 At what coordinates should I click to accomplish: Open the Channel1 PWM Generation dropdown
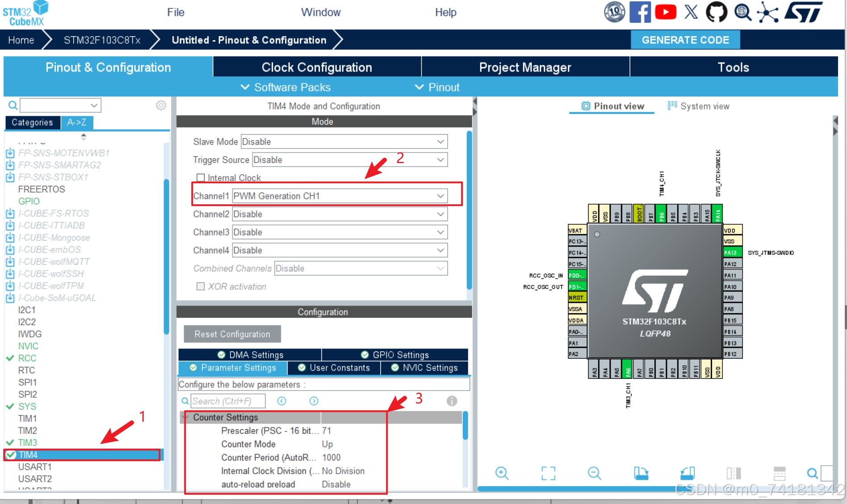[x=340, y=196]
